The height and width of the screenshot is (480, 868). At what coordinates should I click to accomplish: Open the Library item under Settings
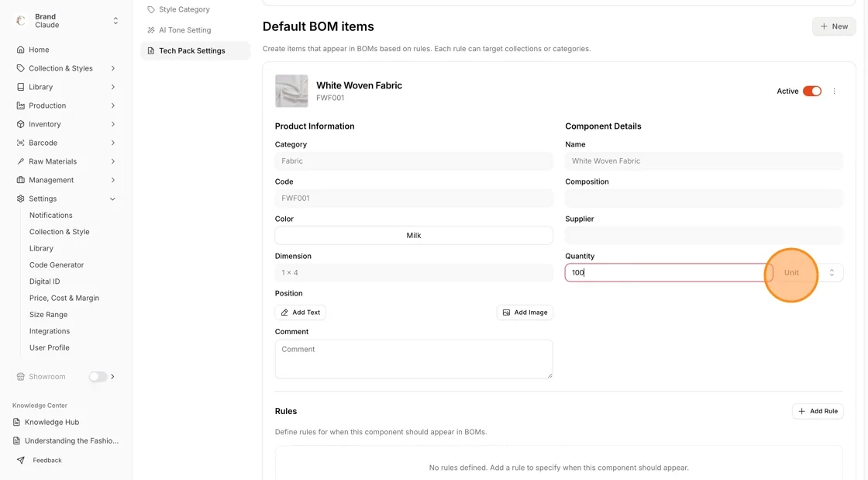click(41, 248)
